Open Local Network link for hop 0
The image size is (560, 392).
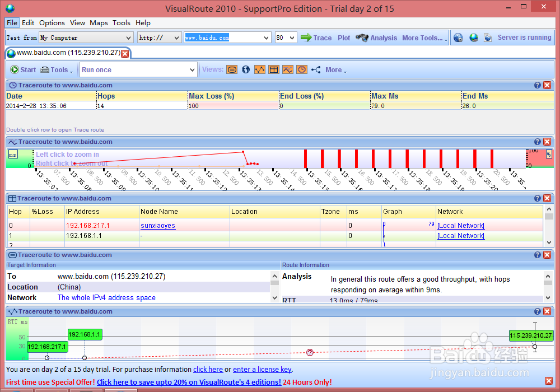pyautogui.click(x=461, y=225)
